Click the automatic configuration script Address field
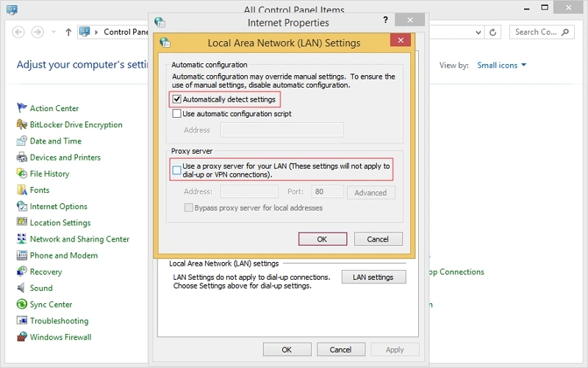 [282, 130]
